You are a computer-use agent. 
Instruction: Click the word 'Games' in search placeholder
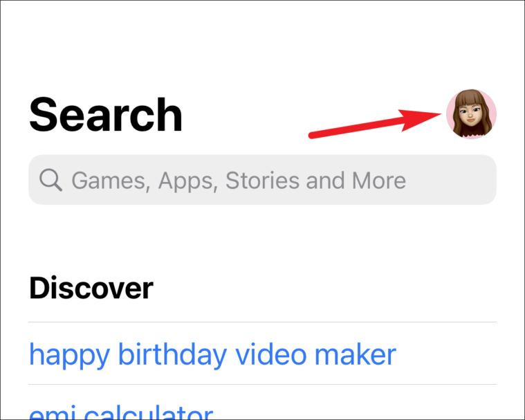tap(109, 181)
